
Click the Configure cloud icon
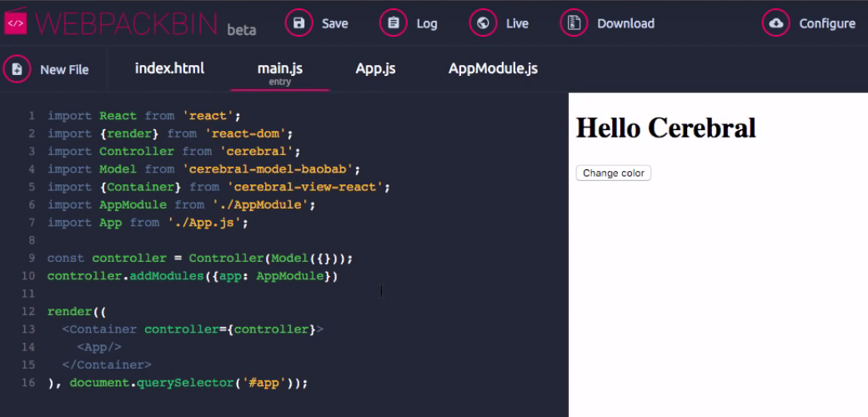pos(775,23)
